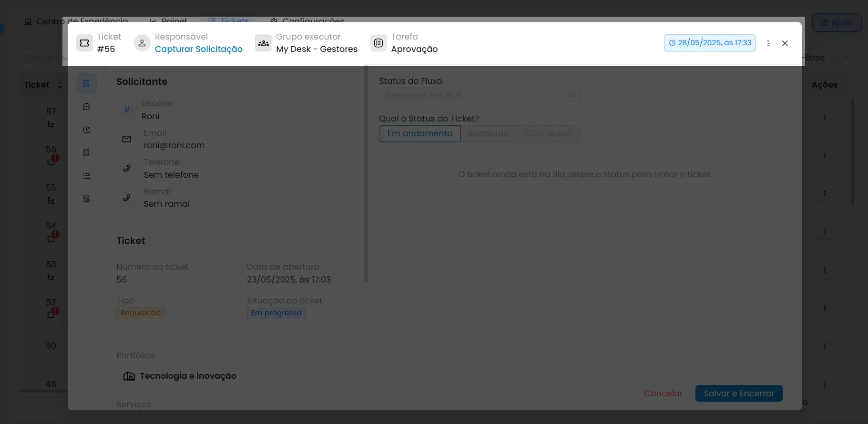Viewport: 868px width, 424px height.
Task: Select the Em andamento status option
Action: point(420,133)
